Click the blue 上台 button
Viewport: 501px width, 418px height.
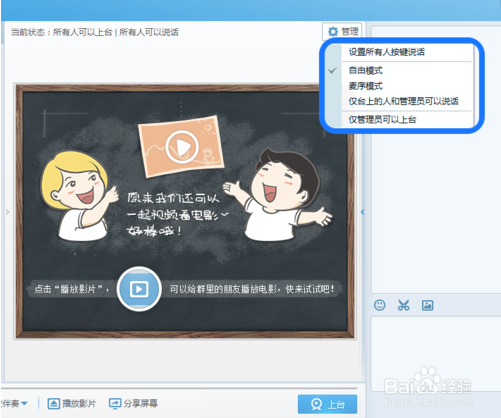tap(327, 404)
